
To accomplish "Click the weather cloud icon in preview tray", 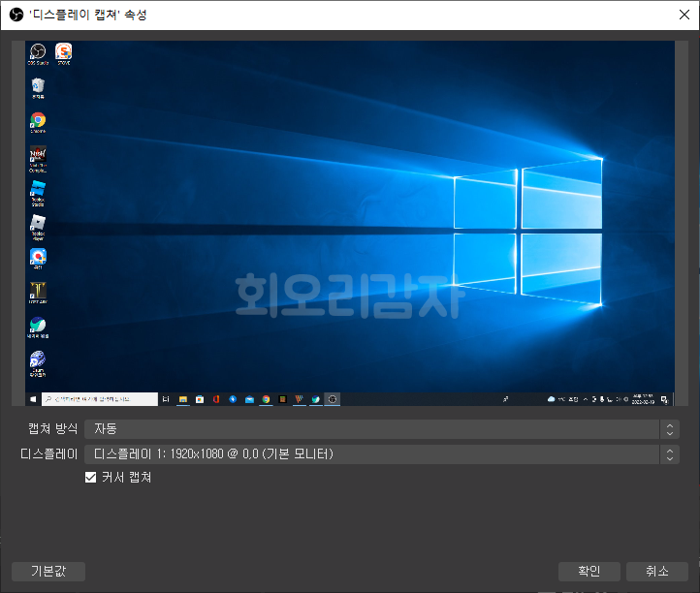I will tap(551, 399).
